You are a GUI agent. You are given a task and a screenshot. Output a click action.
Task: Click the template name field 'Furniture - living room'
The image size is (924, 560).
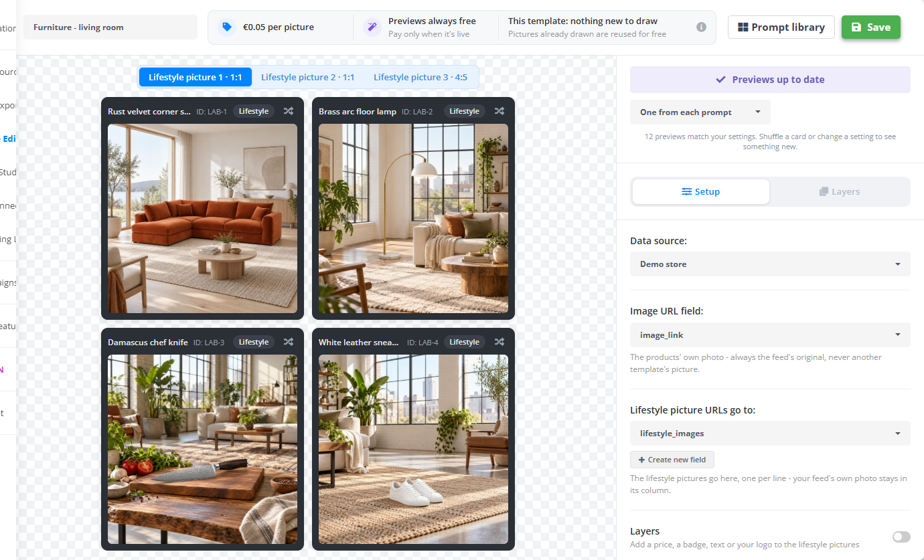tap(110, 27)
